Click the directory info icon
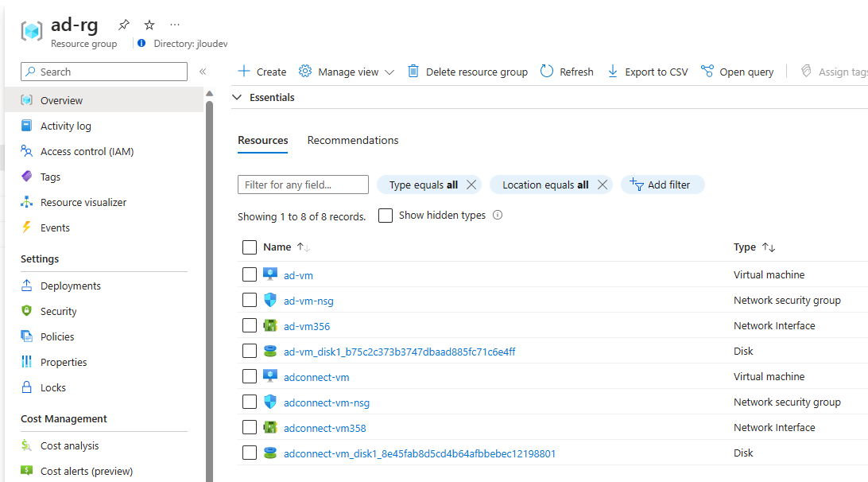The height and width of the screenshot is (482, 868). click(x=141, y=43)
